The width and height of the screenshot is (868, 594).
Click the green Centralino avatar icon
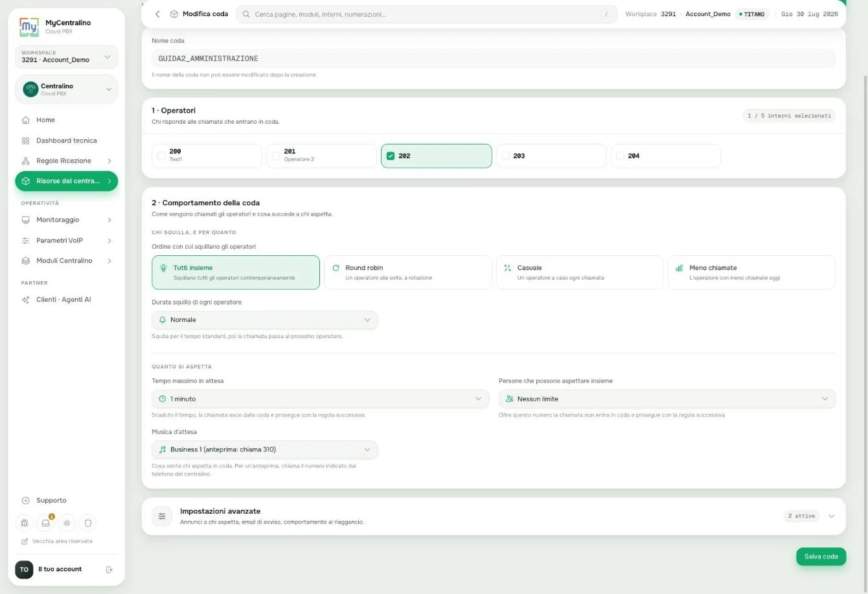click(x=30, y=89)
